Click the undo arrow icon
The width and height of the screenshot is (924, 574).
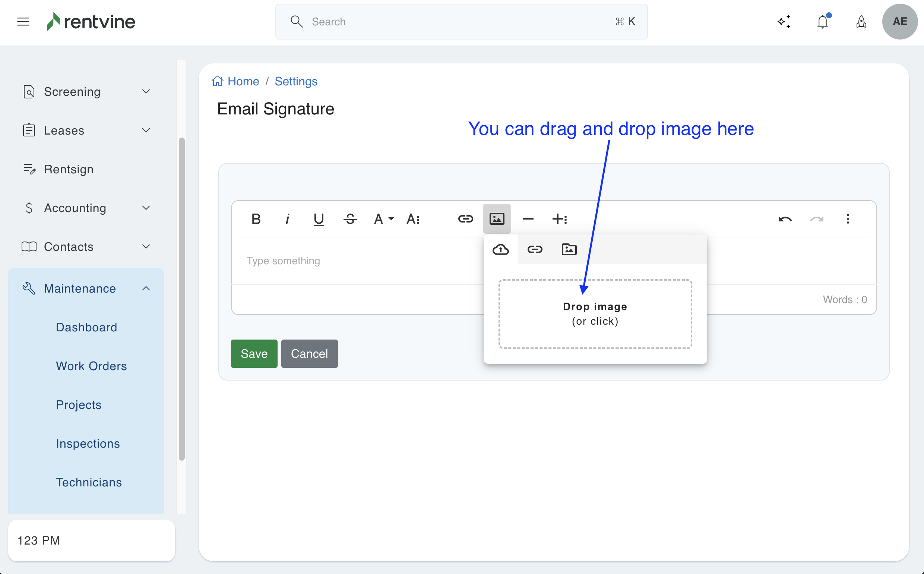(785, 219)
